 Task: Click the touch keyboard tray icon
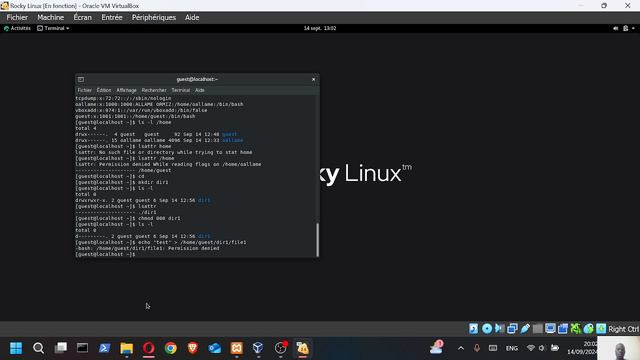click(493, 348)
